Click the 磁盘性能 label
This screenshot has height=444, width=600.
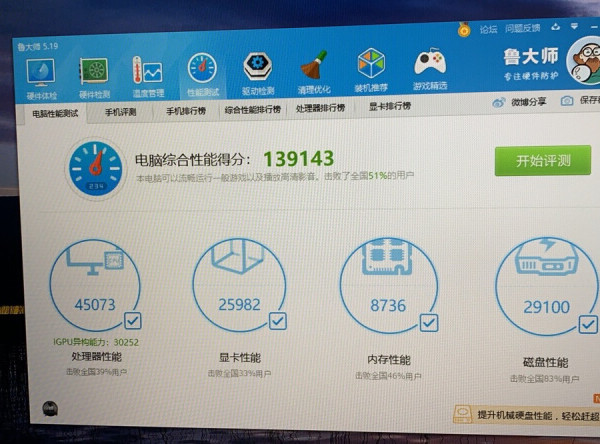[x=546, y=362]
